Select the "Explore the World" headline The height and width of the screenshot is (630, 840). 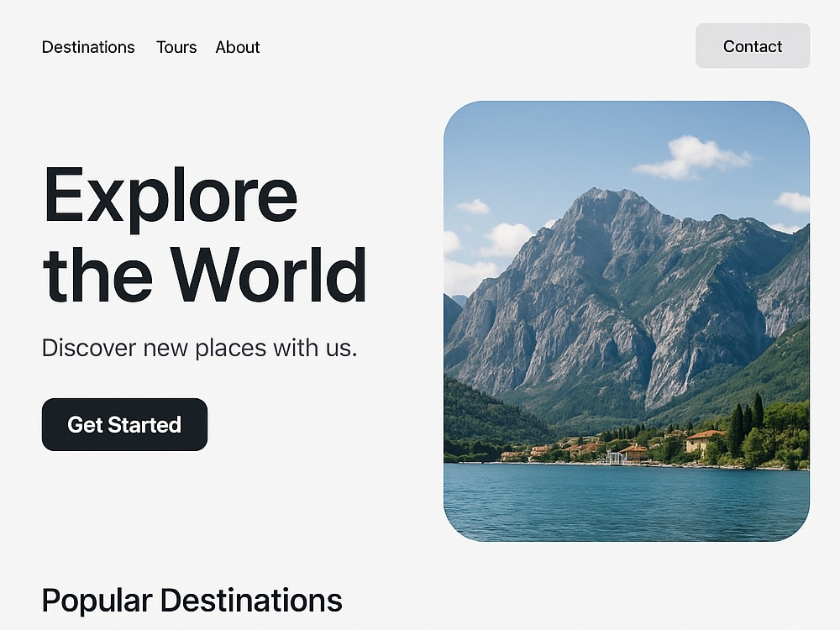(205, 234)
